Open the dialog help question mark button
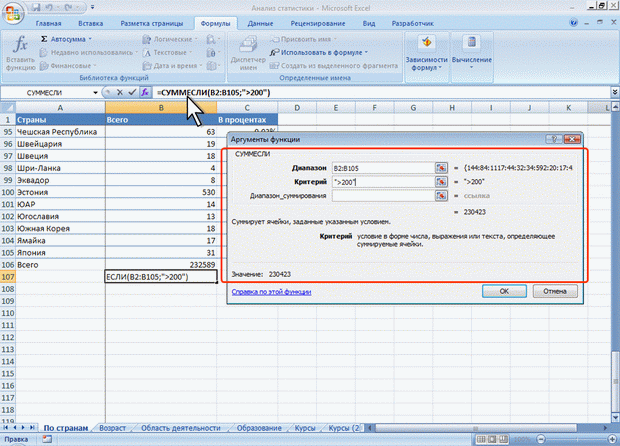 tap(554, 139)
